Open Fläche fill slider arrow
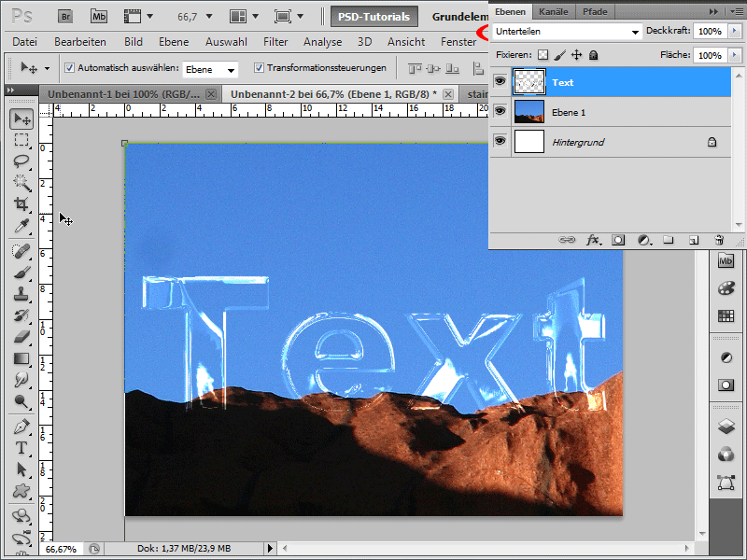Screen dimensions: 747x560 [x=735, y=55]
